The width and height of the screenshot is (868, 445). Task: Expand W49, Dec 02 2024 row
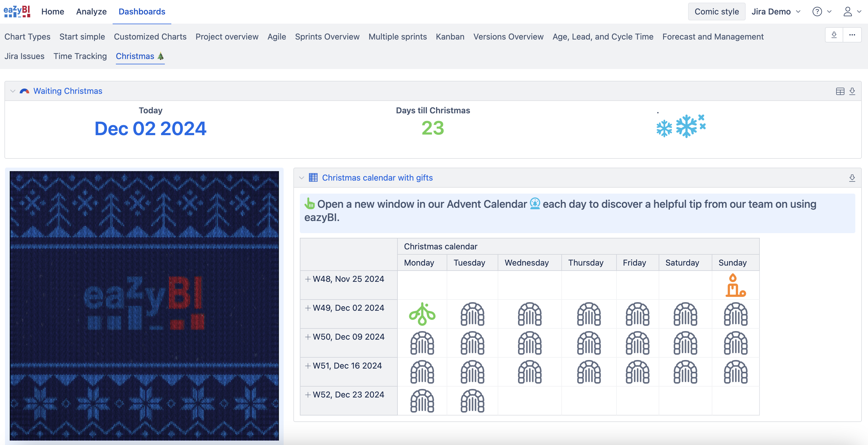tap(308, 308)
